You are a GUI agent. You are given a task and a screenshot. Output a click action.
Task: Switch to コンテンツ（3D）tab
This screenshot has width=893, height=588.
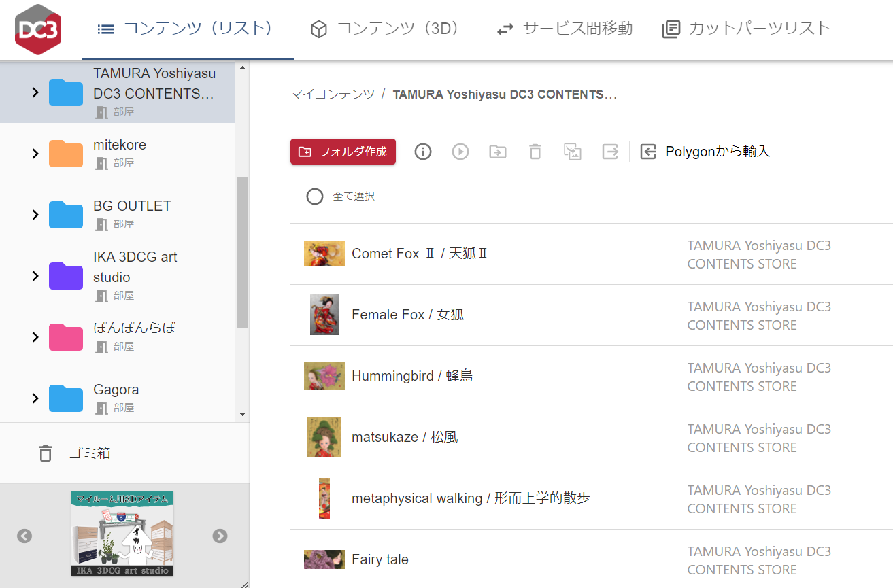coord(385,29)
